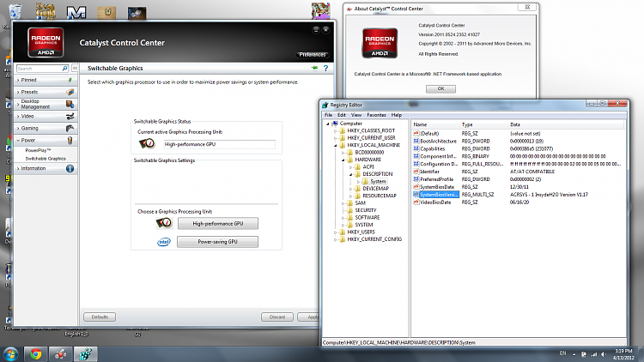
Task: Click the Catalyst search input field
Action: [39, 68]
